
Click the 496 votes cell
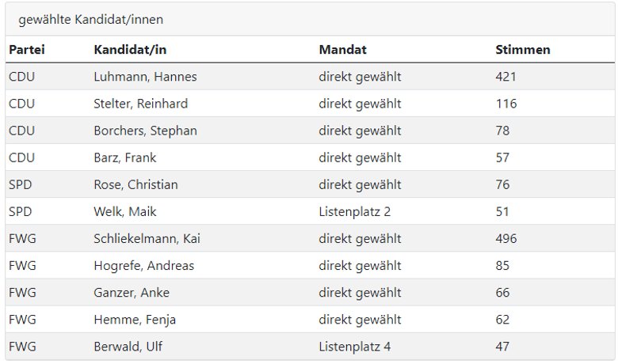point(505,238)
